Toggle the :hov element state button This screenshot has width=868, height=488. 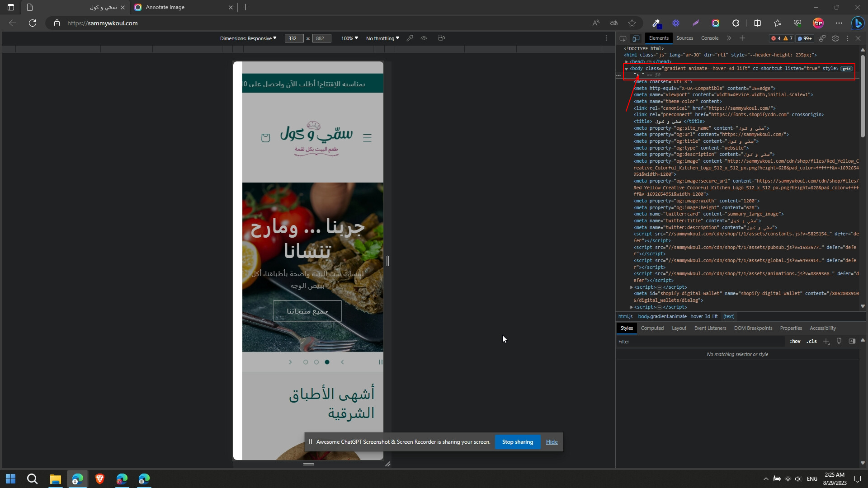[795, 342]
